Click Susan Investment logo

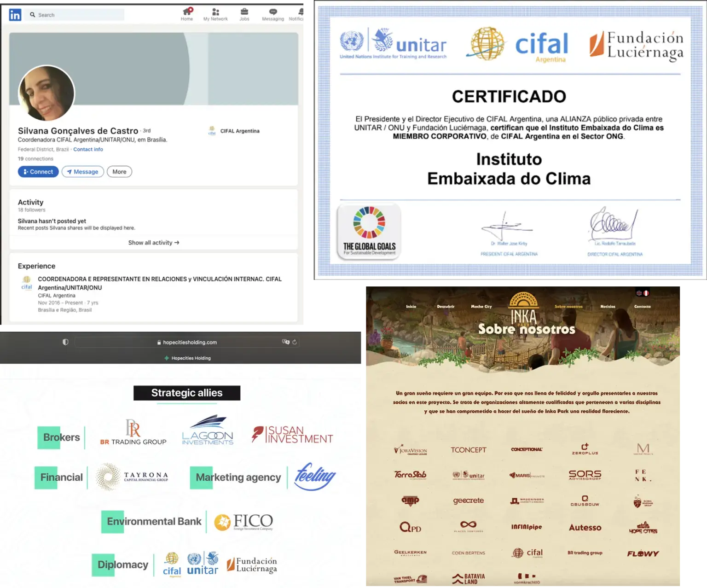292,434
